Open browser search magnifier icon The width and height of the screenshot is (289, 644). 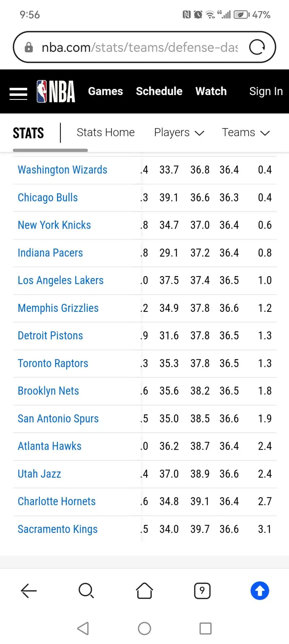pos(86,591)
